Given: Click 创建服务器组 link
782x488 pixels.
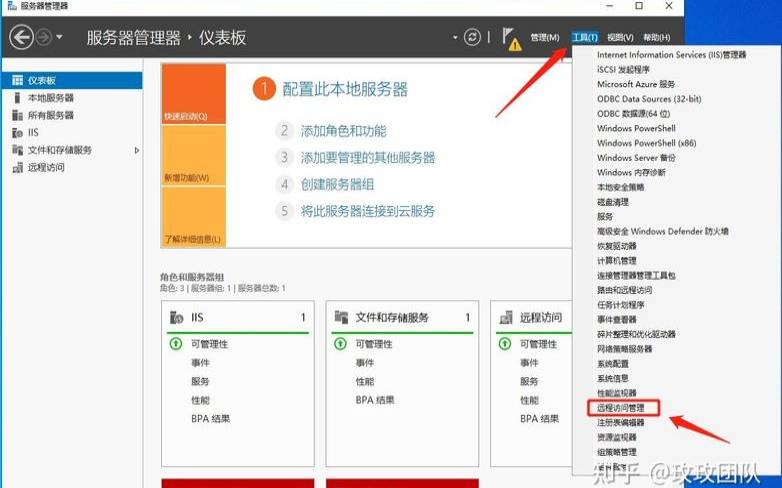Looking at the screenshot, I should (x=337, y=185).
